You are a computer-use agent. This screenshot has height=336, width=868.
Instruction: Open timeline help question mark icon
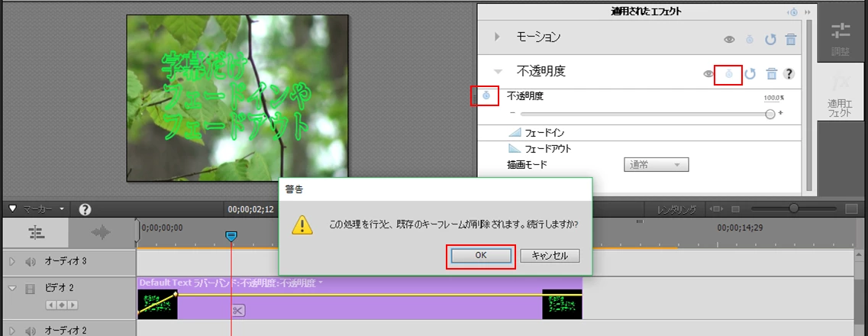coord(85,209)
